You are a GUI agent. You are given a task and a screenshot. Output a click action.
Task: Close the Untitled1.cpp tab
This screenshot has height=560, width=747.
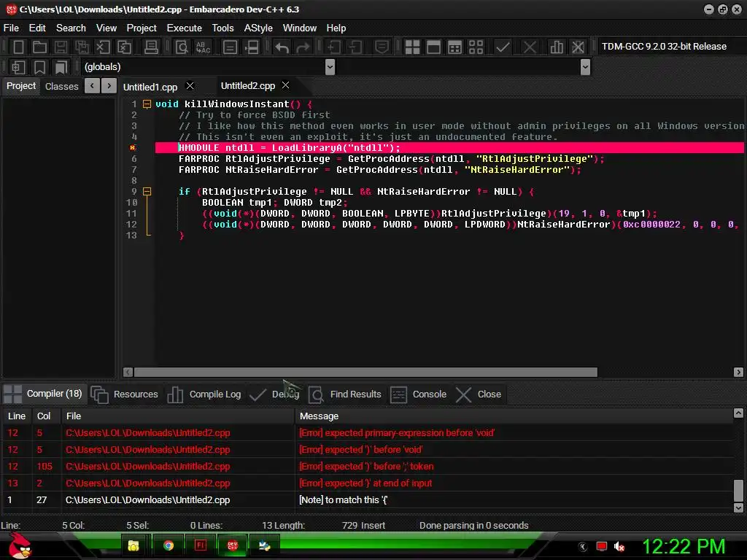tap(190, 86)
